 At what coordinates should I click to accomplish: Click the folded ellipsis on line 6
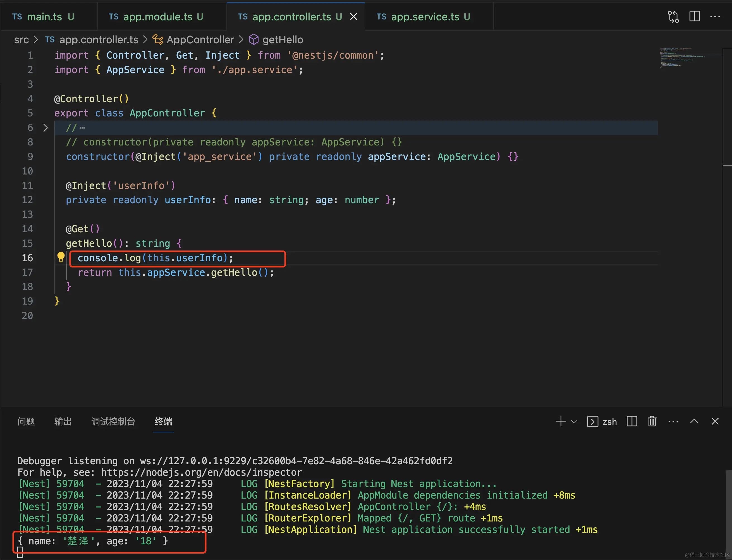point(82,128)
